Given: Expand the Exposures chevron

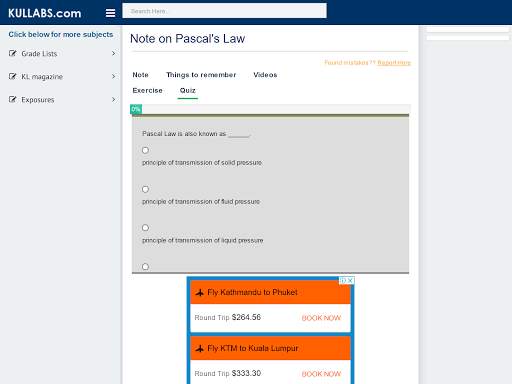Looking at the screenshot, I should 114,99.
